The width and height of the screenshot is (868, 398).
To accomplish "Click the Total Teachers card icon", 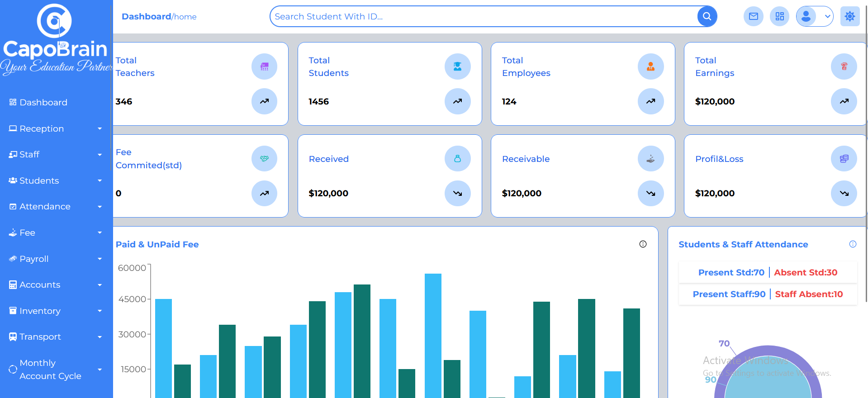I will click(264, 66).
